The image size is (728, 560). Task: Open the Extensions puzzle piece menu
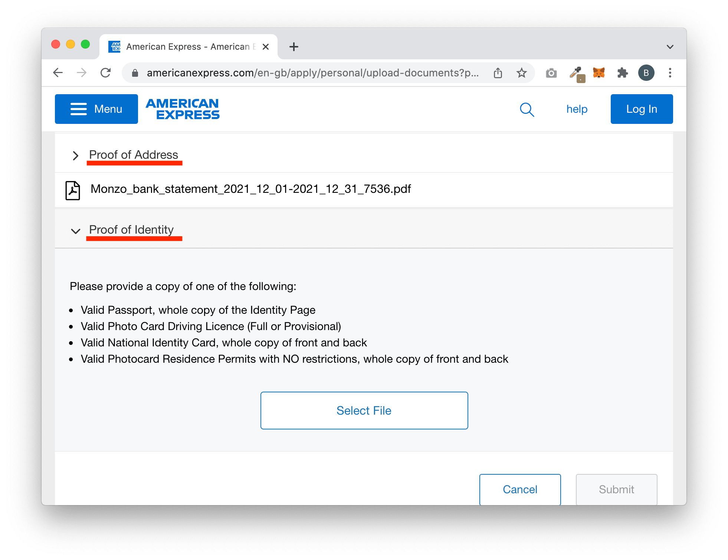point(622,73)
